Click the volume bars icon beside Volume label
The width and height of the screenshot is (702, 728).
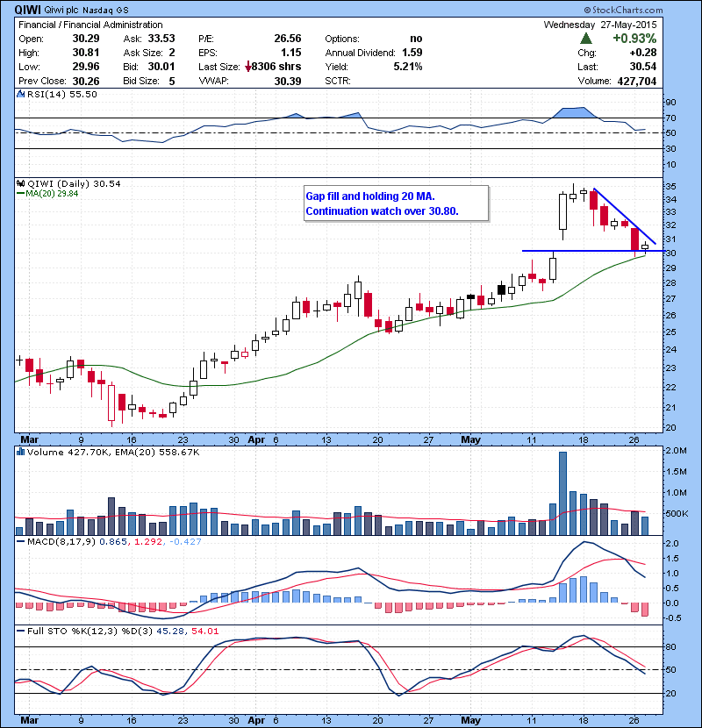click(x=21, y=452)
